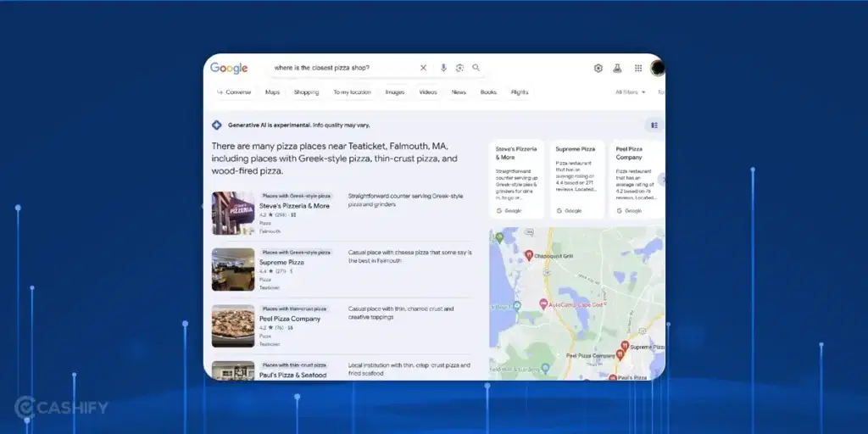Open the Peel Pizza Company source card
The width and height of the screenshot is (868, 434).
(637, 180)
